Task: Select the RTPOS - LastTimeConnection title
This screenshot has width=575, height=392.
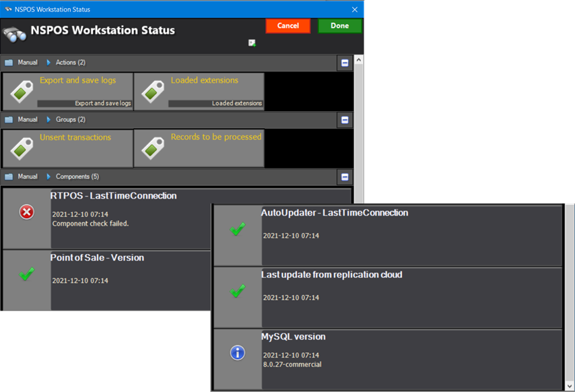Action: (113, 196)
